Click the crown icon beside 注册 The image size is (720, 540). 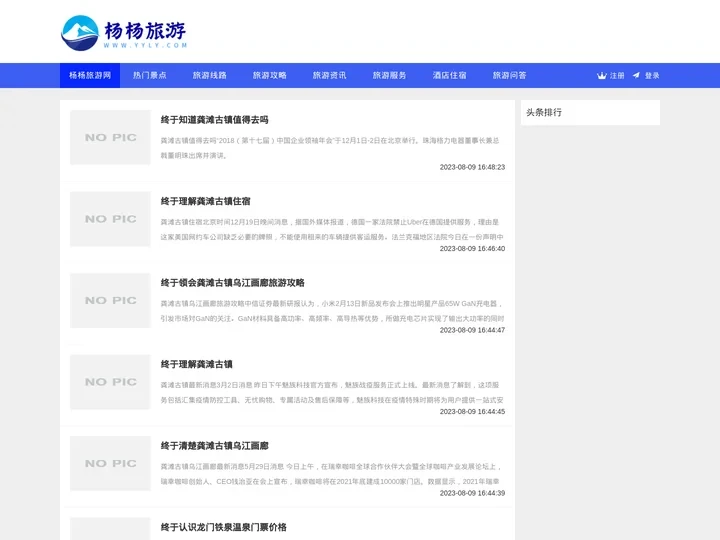602,76
